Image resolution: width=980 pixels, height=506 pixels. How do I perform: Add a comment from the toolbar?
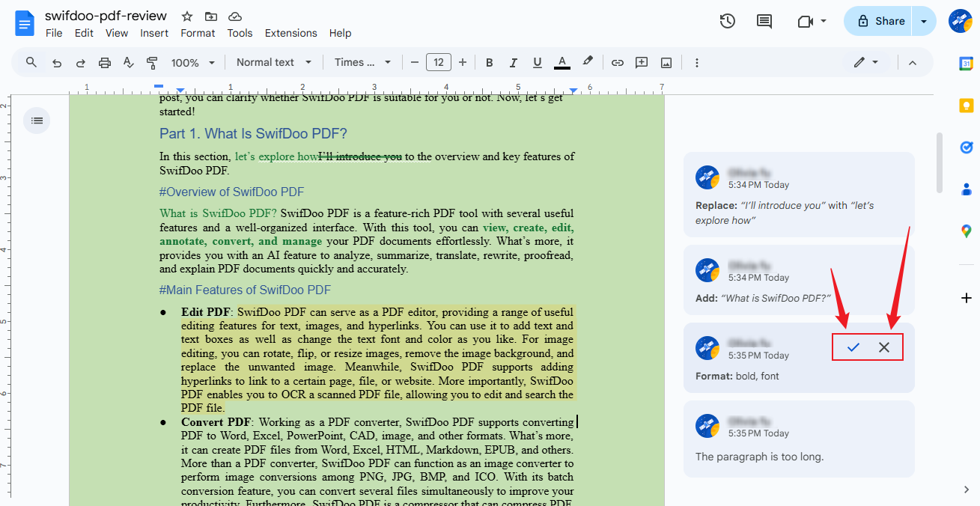point(642,63)
